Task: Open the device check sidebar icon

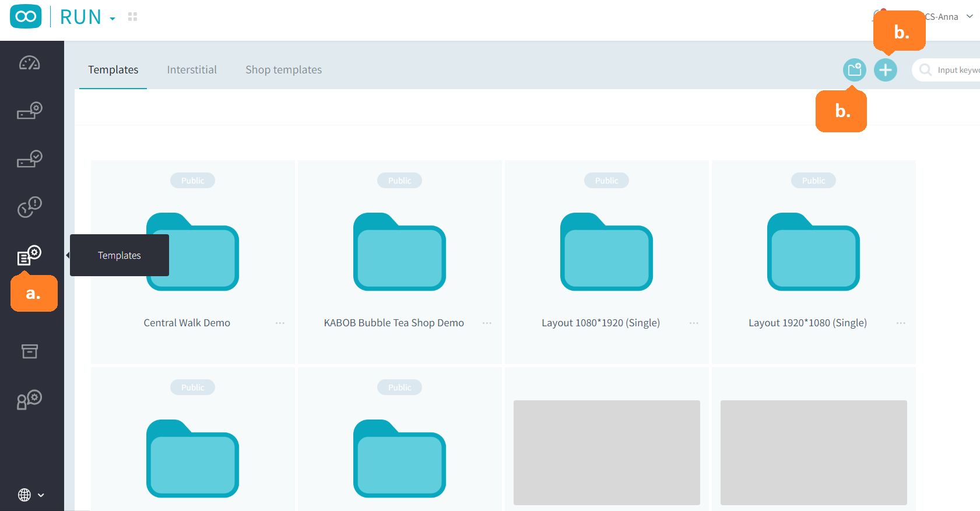Action: point(30,158)
